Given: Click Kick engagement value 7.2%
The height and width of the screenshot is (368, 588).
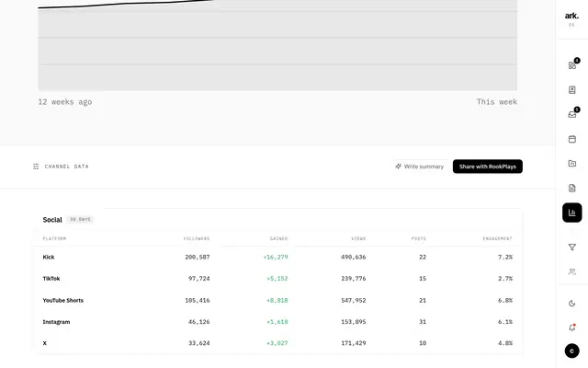Looking at the screenshot, I should click(505, 258).
